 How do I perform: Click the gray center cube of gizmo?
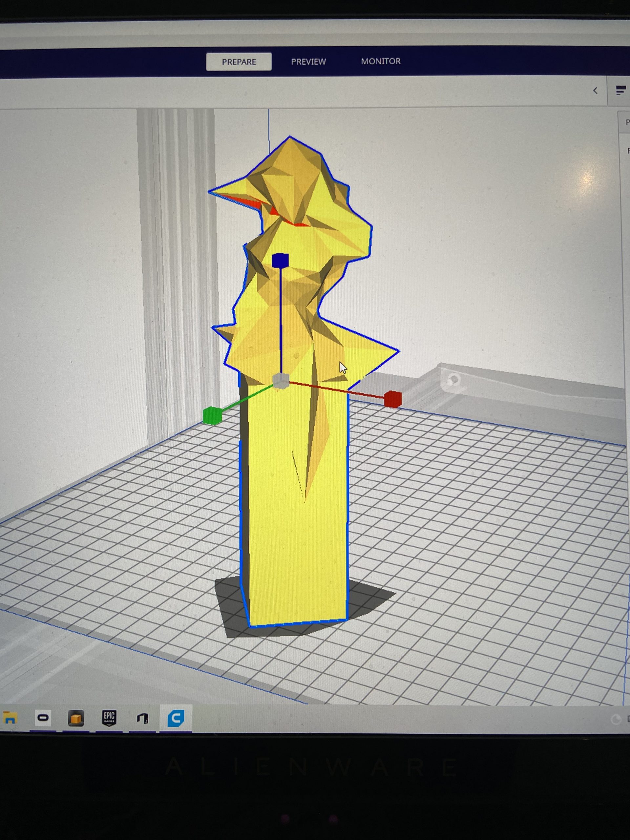coord(281,381)
